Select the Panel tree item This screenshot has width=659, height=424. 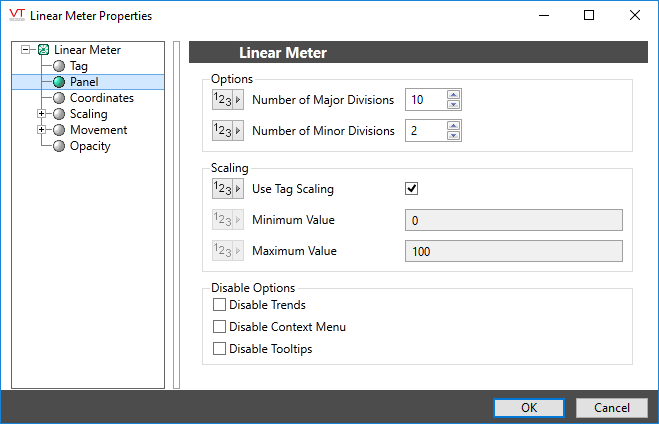click(x=84, y=82)
